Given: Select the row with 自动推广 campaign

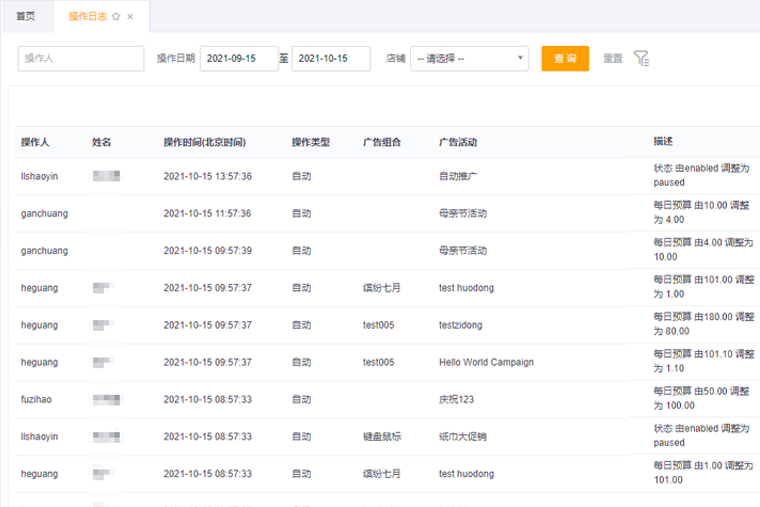Looking at the screenshot, I should coord(458,176).
